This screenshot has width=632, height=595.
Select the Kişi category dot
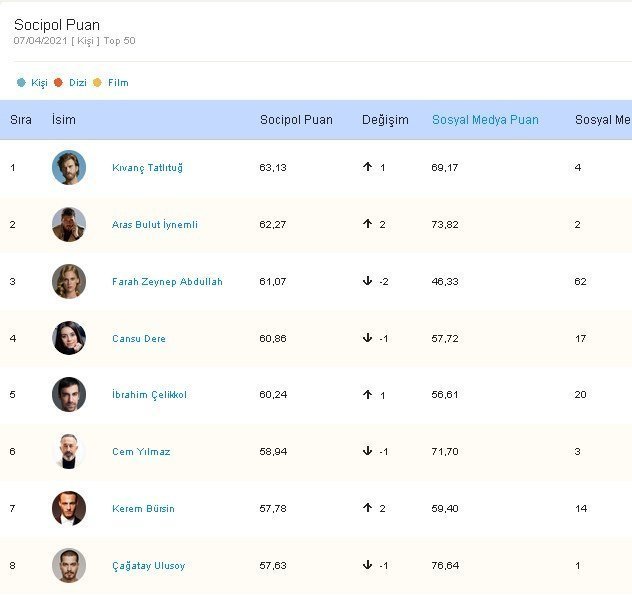click(21, 83)
